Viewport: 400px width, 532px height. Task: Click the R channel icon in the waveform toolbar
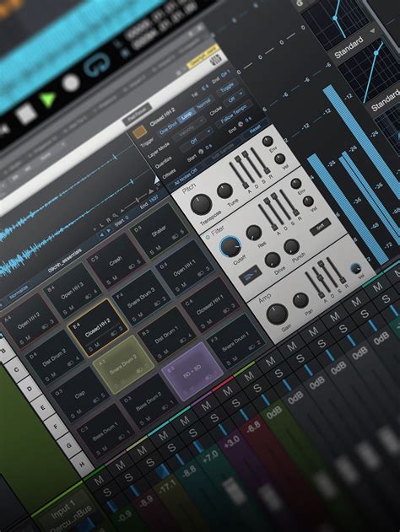[109, 220]
